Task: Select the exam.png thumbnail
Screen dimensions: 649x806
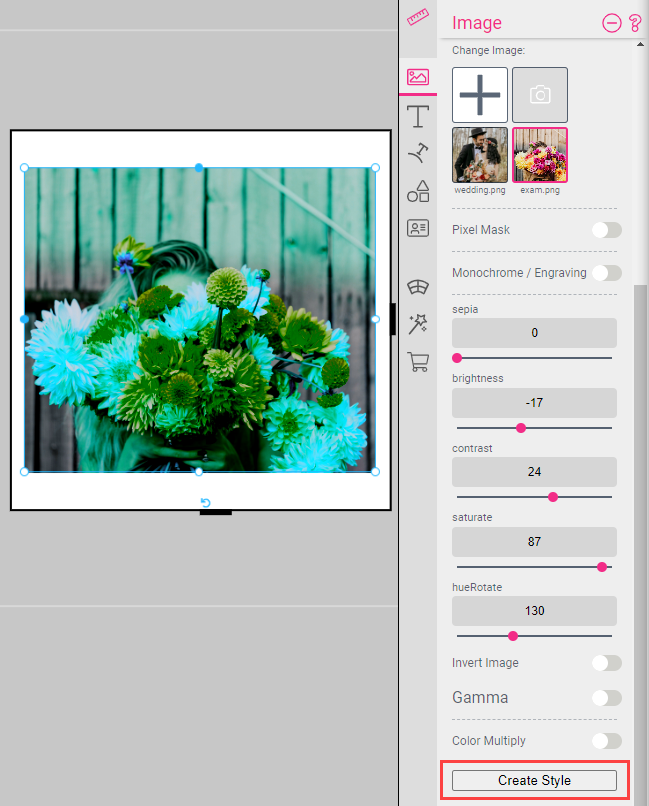Action: (x=540, y=155)
